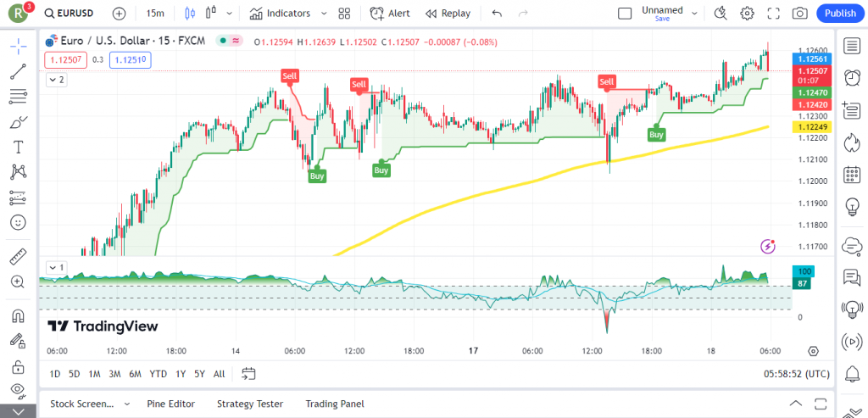Open the chart patterns tool
Viewport: 868px width, 418px height.
pos(19,172)
